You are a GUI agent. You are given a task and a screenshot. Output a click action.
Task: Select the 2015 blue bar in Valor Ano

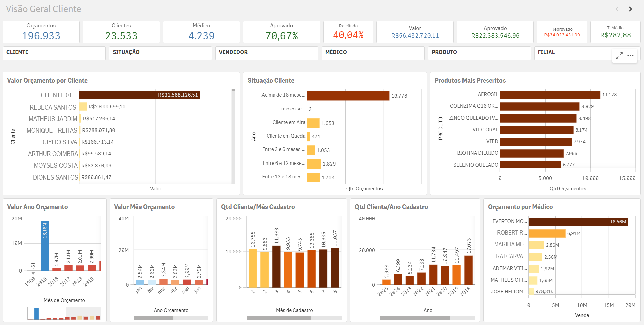[x=45, y=246]
